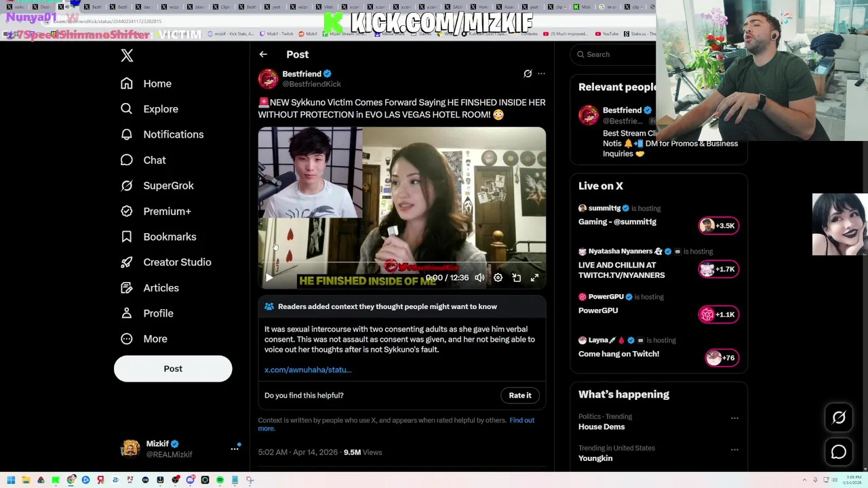The width and height of the screenshot is (868, 488).
Task: Go back using the Post arrow
Action: pos(263,54)
